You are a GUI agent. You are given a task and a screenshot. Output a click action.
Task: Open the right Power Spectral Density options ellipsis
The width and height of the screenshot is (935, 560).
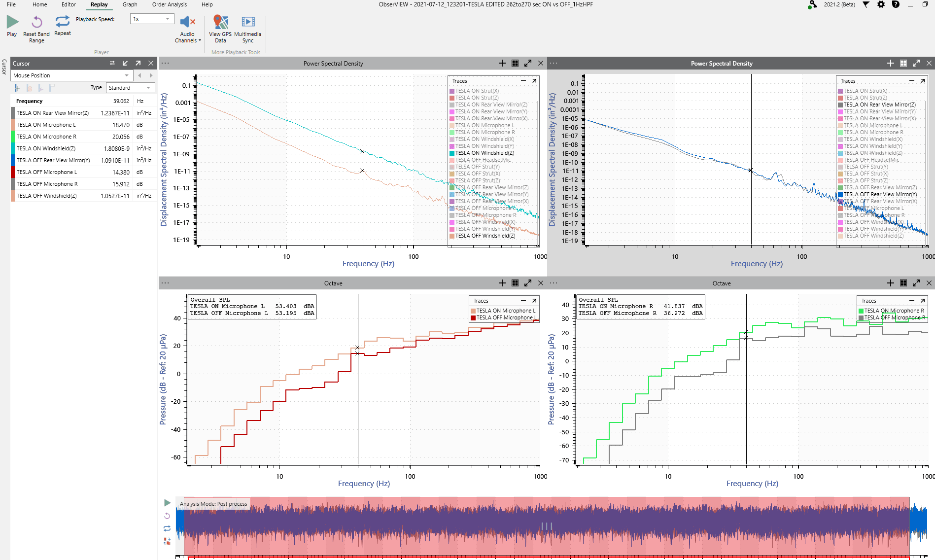pos(554,63)
